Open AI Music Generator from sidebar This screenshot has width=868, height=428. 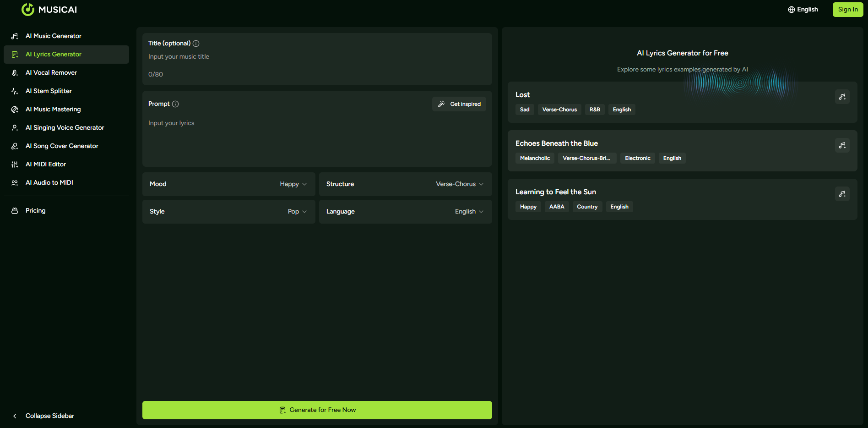(54, 36)
